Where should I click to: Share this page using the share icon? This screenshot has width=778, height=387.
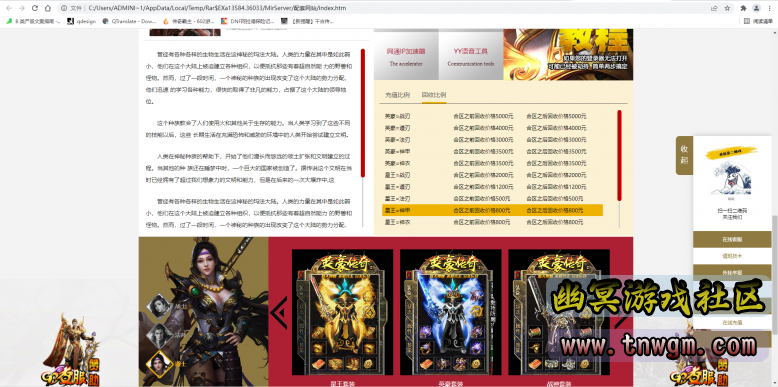(x=714, y=8)
